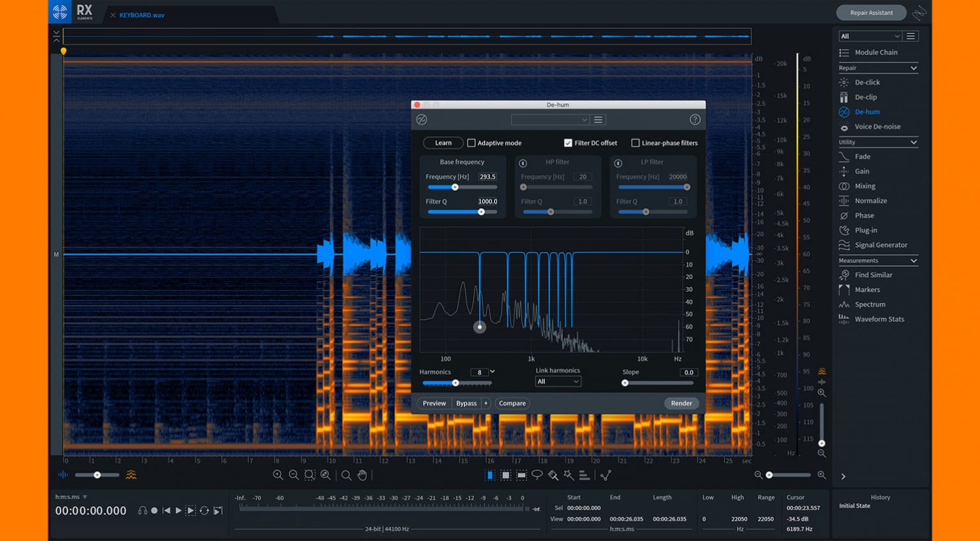Click the hand grab tool
The width and height of the screenshot is (980, 541).
coord(362,475)
